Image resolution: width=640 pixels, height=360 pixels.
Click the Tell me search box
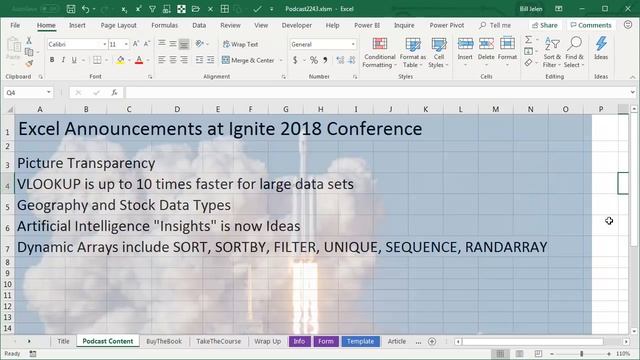[x=495, y=25]
